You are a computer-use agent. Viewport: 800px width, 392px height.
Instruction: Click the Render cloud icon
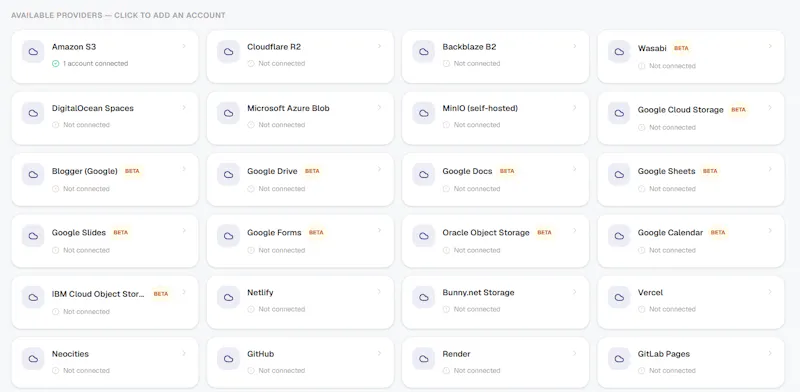click(423, 358)
